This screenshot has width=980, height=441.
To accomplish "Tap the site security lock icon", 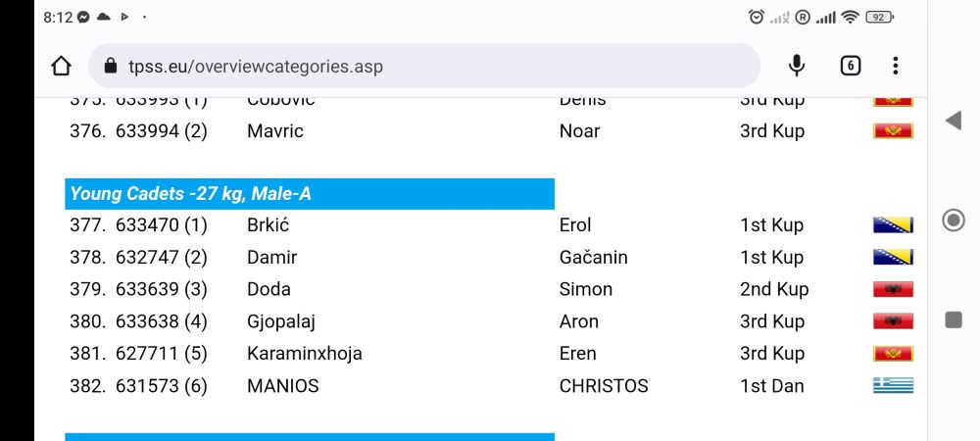I will pos(110,67).
